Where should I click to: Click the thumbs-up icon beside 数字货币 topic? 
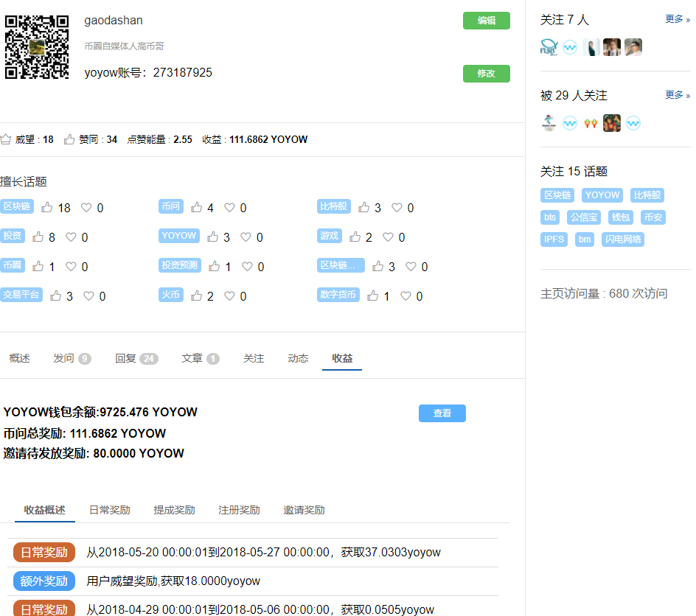[373, 295]
